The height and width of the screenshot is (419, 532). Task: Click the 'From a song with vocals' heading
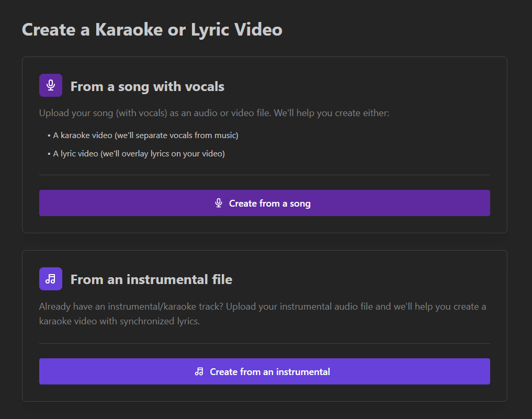147,86
